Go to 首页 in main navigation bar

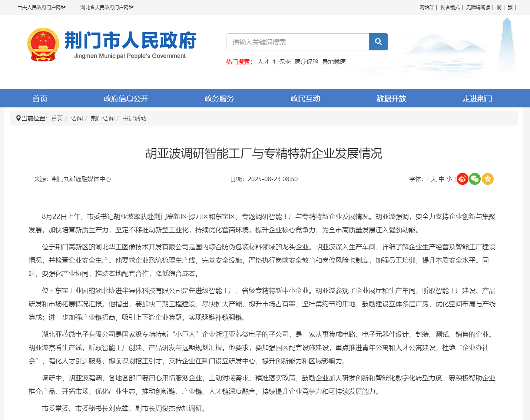40,99
